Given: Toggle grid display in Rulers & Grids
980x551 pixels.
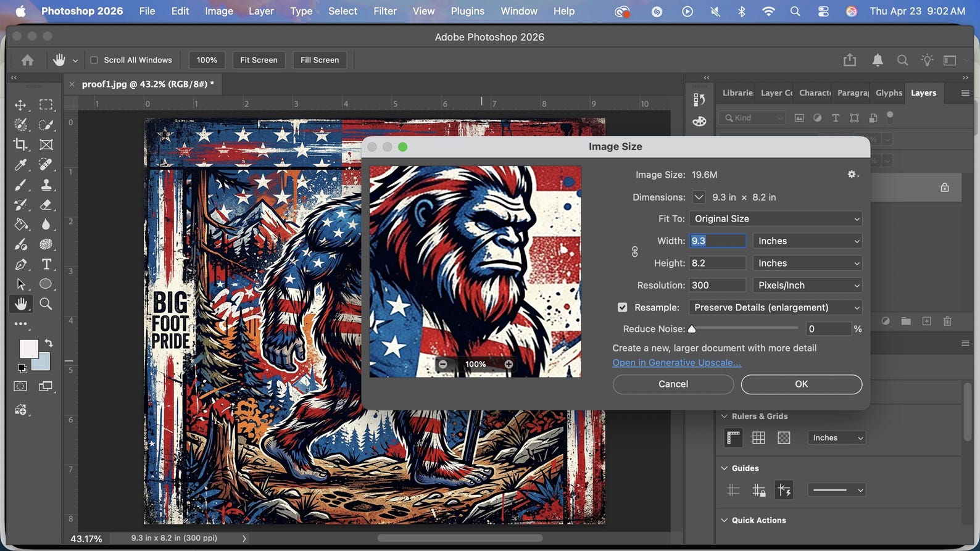Looking at the screenshot, I should (x=758, y=437).
